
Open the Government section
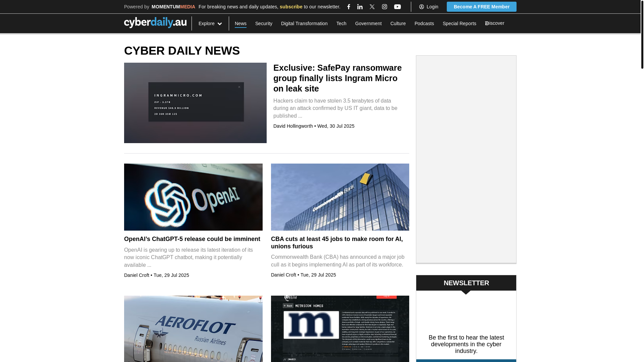368,23
